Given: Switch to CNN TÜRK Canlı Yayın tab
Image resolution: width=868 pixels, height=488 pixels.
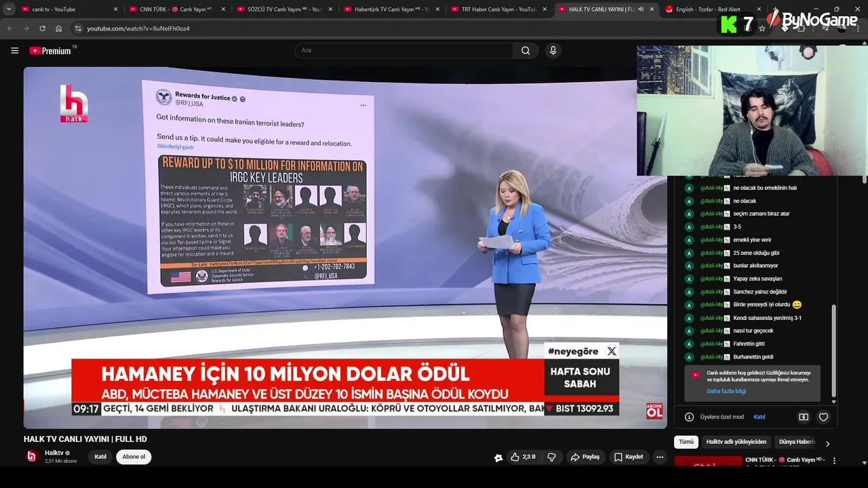Looking at the screenshot, I should click(175, 9).
